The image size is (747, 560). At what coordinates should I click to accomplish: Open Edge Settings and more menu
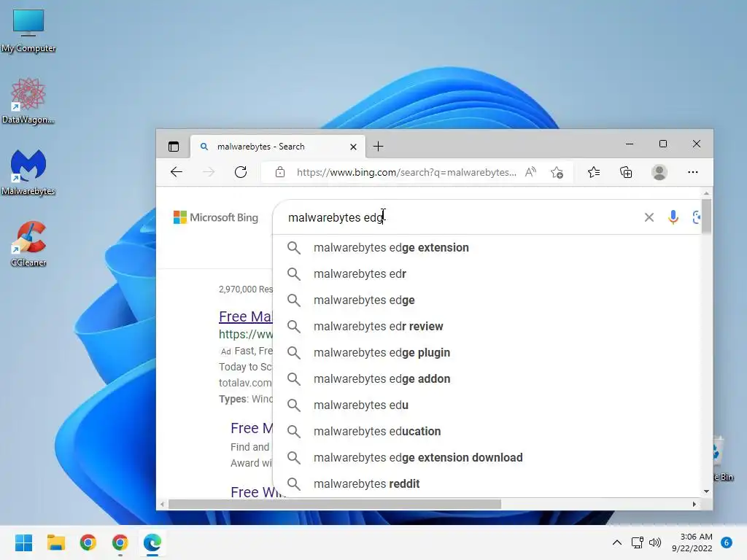[x=693, y=172]
